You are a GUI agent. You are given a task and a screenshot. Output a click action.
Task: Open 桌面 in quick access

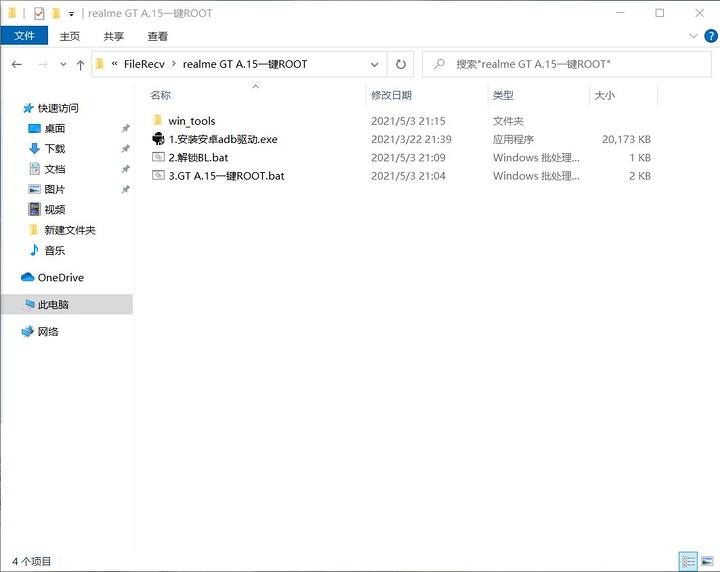[55, 128]
